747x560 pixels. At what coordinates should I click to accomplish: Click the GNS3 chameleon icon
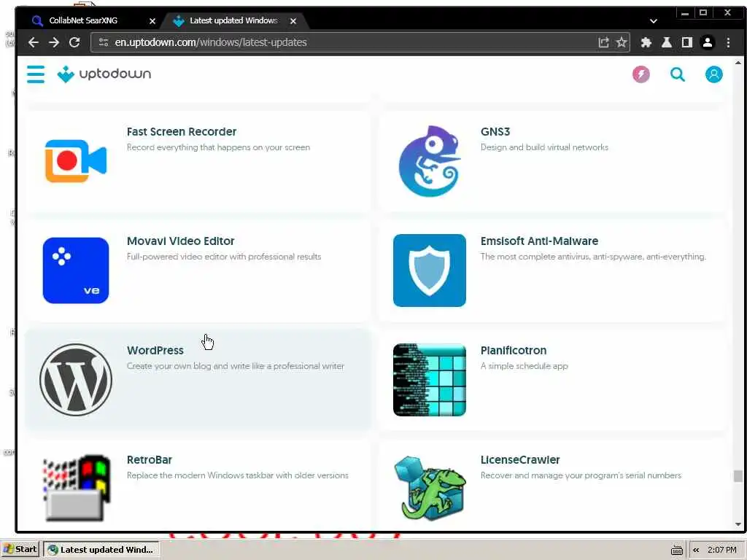[430, 161]
